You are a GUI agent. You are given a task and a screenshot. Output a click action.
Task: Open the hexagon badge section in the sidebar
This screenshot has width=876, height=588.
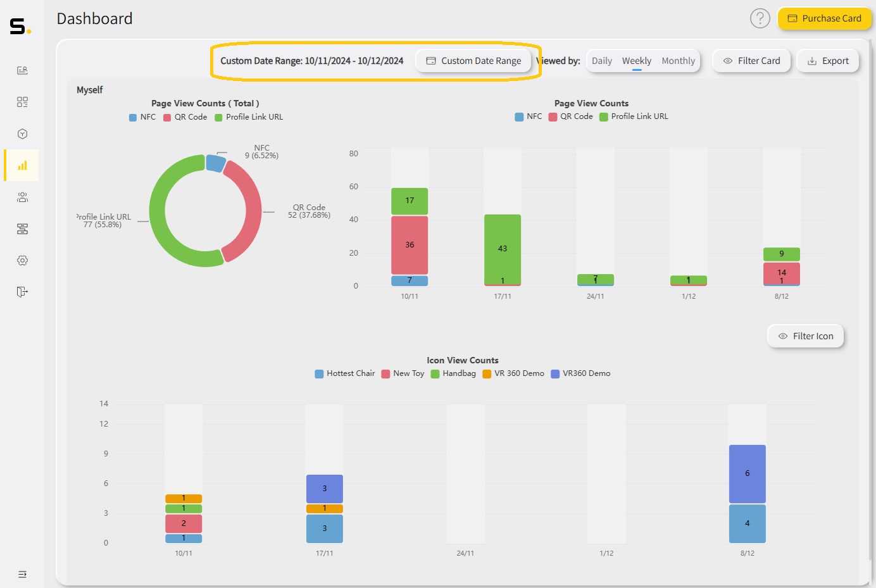(22, 134)
